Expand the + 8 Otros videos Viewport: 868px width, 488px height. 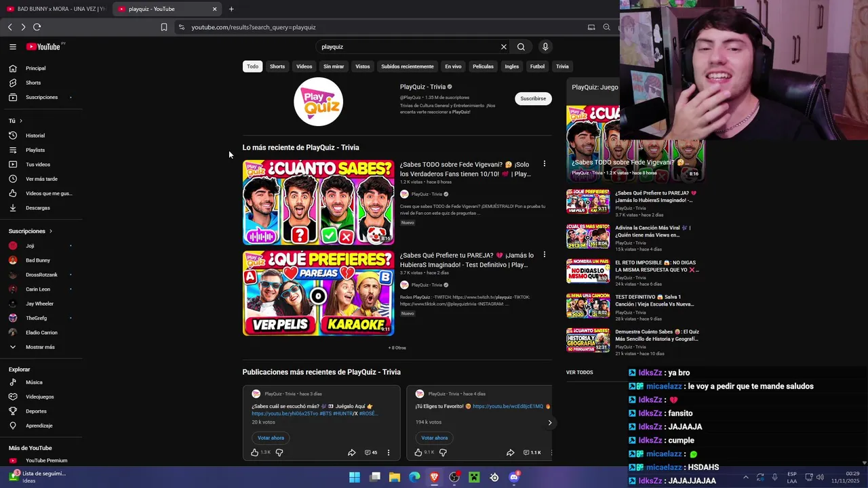(397, 348)
